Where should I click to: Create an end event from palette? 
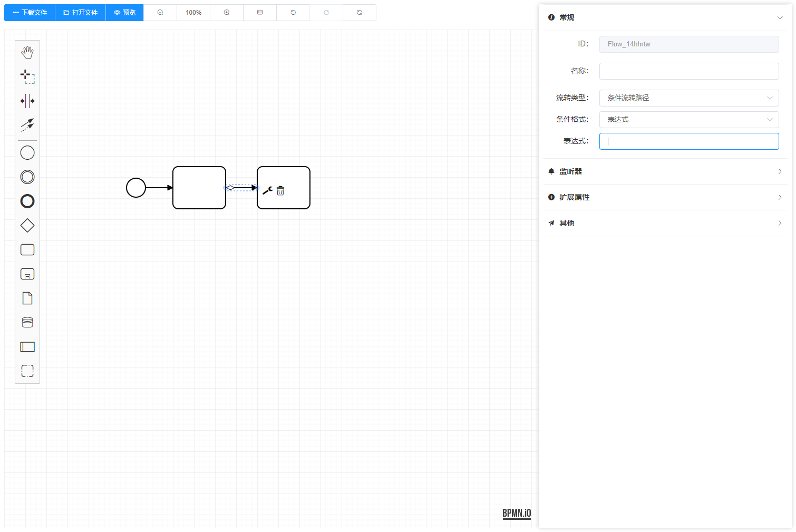pyautogui.click(x=27, y=201)
